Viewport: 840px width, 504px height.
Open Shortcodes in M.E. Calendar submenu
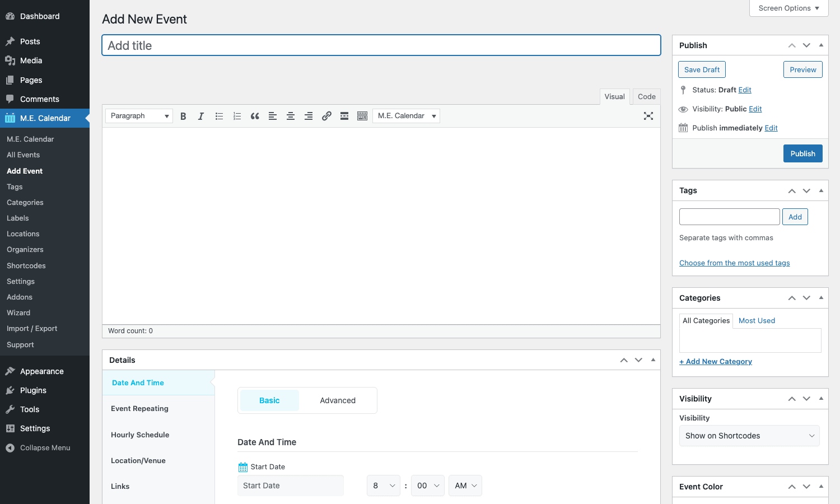pos(45,266)
